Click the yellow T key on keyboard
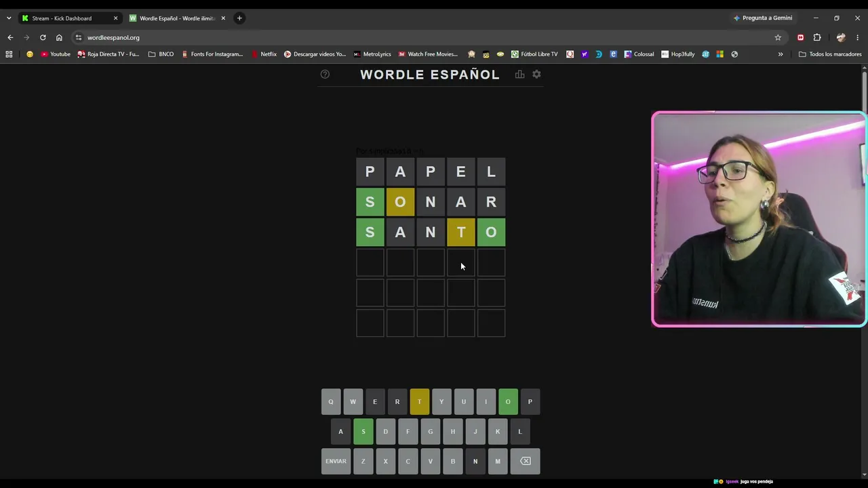This screenshot has height=488, width=868. (419, 401)
